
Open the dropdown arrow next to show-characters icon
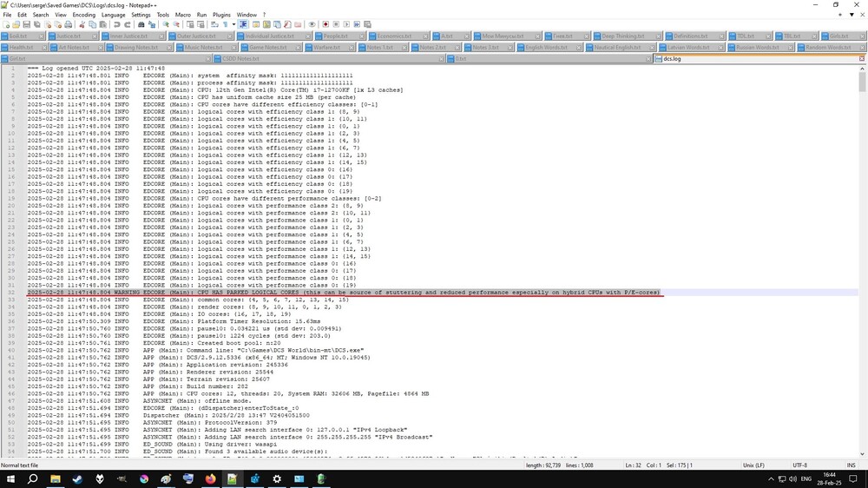[233, 24]
